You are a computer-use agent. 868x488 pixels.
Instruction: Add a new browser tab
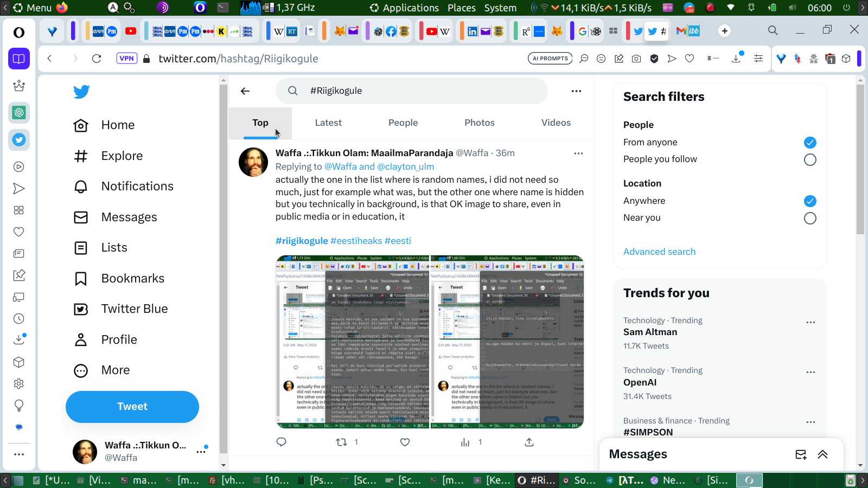pos(725,31)
